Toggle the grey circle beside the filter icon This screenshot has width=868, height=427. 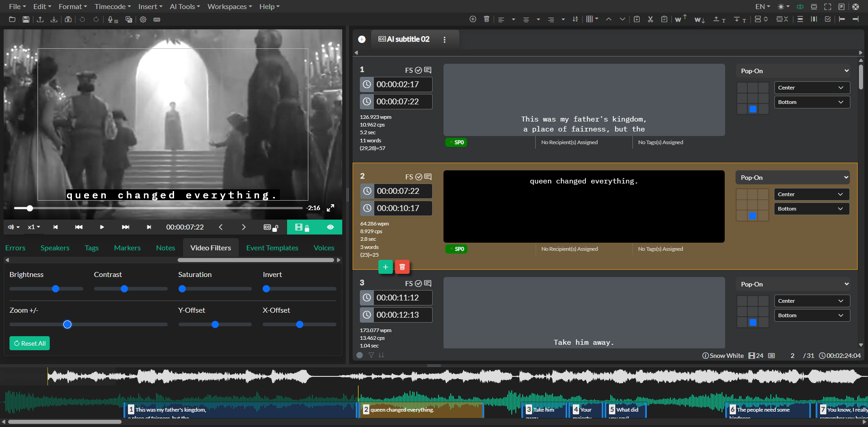[x=359, y=355]
